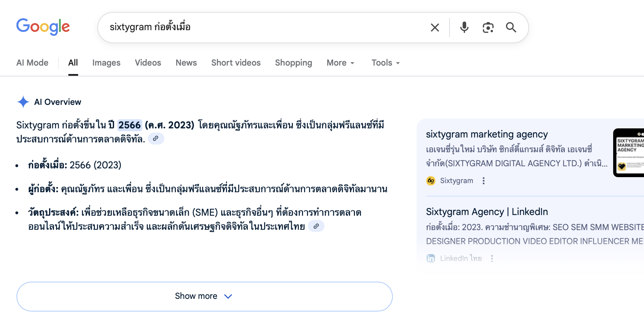The height and width of the screenshot is (322, 644).
Task: Open the Tools dropdown
Action: pos(385,63)
